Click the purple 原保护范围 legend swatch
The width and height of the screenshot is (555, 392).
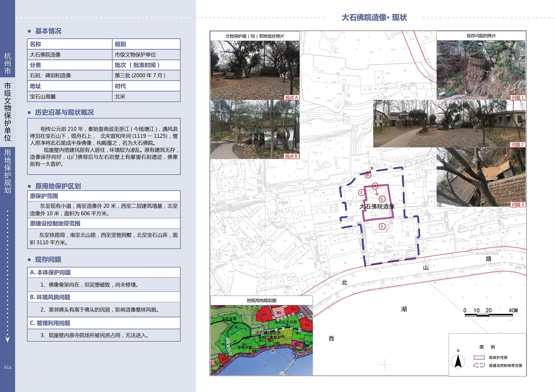[x=479, y=357]
